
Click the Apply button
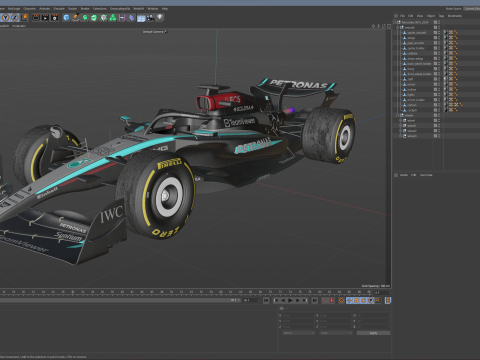[x=373, y=333]
